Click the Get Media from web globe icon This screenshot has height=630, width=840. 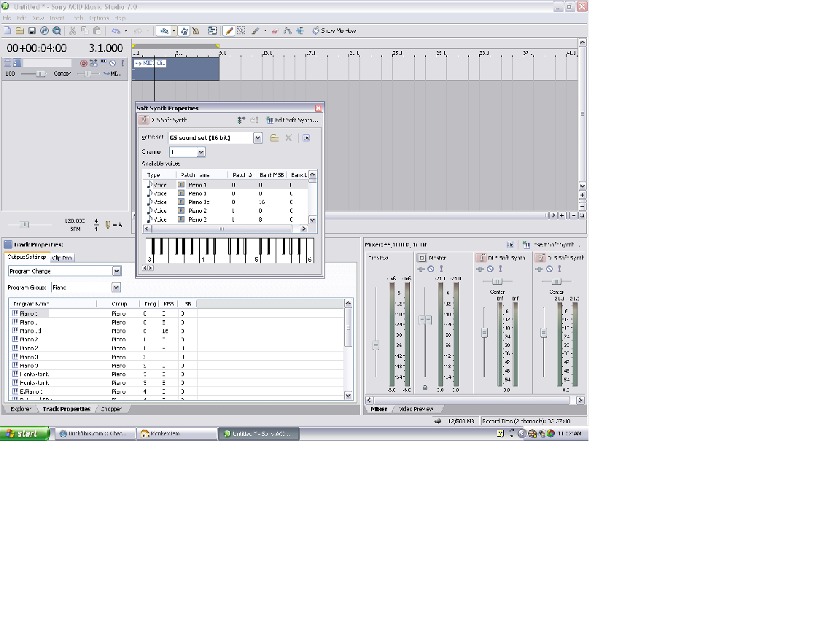tap(56, 31)
